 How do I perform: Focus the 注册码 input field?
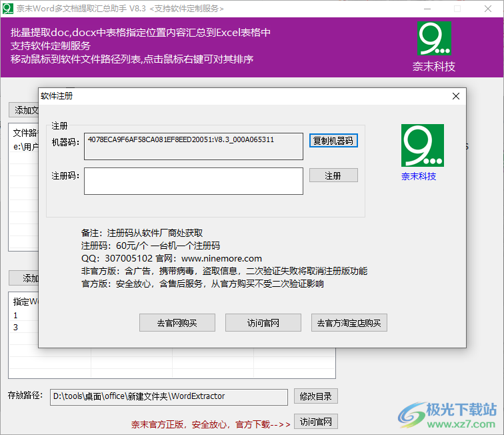coord(193,181)
